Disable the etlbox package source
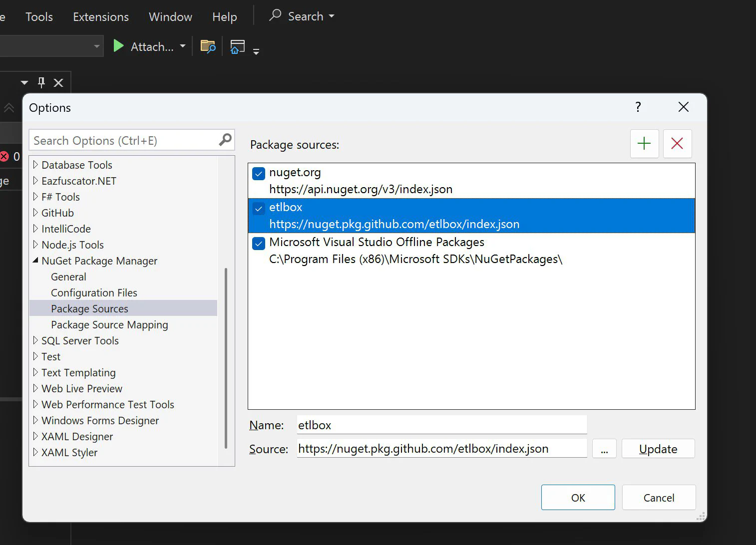This screenshot has height=545, width=756. pos(258,209)
